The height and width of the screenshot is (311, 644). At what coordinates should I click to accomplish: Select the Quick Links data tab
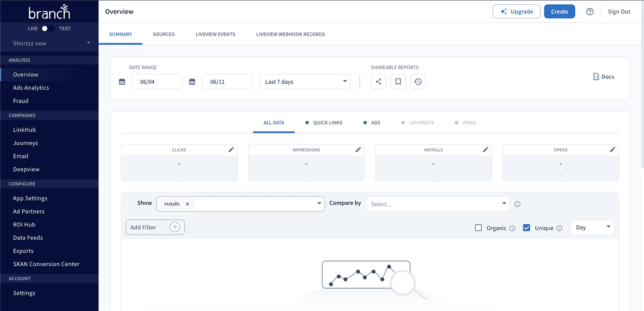[327, 123]
